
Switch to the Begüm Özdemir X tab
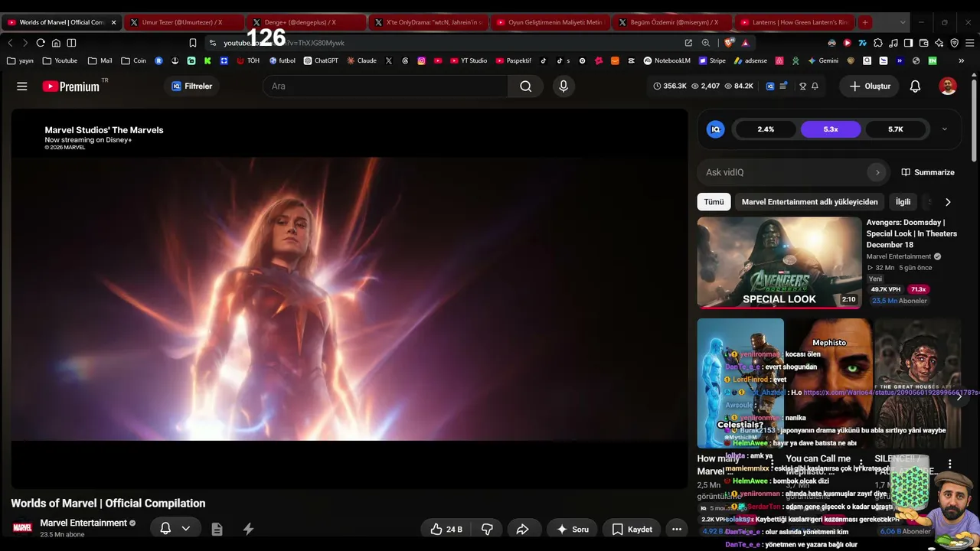tap(674, 22)
